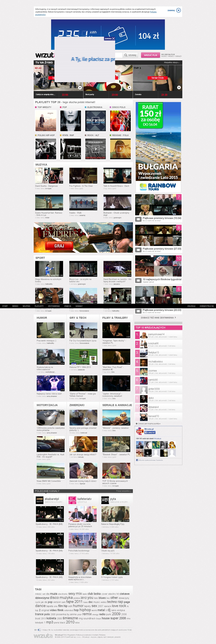Expand Pokaż wszystkie in Polecane kanały
This screenshot has height=644, width=216.
coord(123,491)
